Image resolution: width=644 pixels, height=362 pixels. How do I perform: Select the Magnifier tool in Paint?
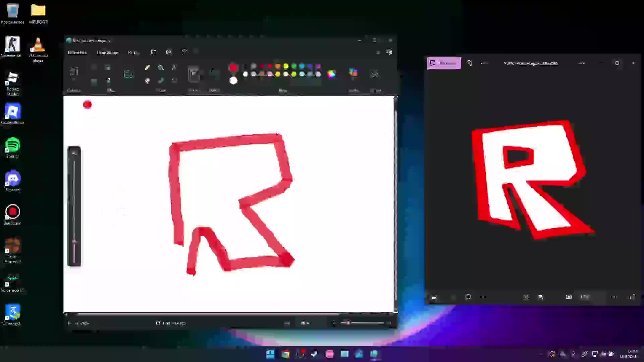(x=174, y=80)
